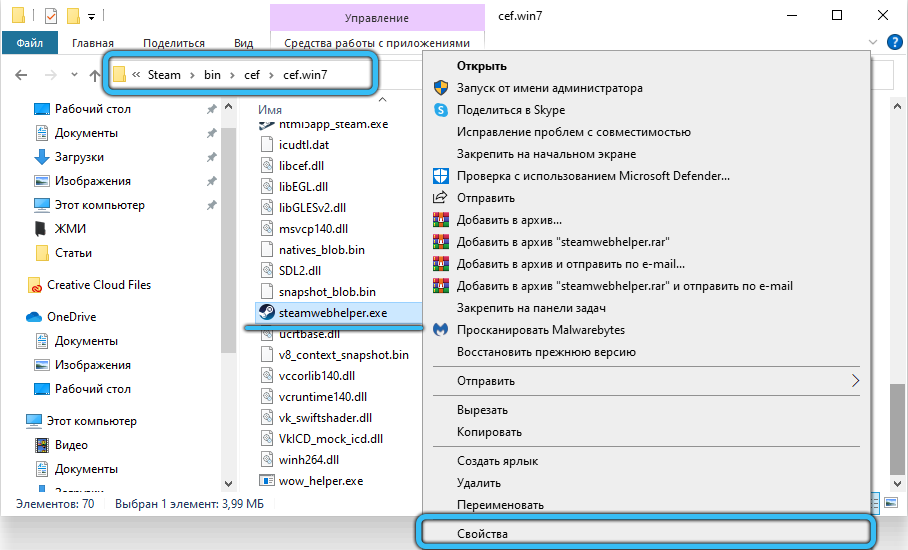The height and width of the screenshot is (550, 908).
Task: Click the 'Имя' column header
Action: click(270, 109)
